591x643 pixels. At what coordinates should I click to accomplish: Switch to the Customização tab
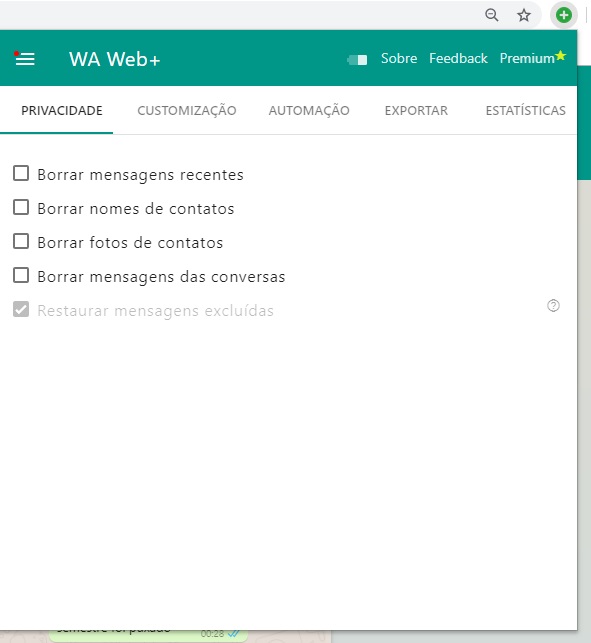(187, 110)
